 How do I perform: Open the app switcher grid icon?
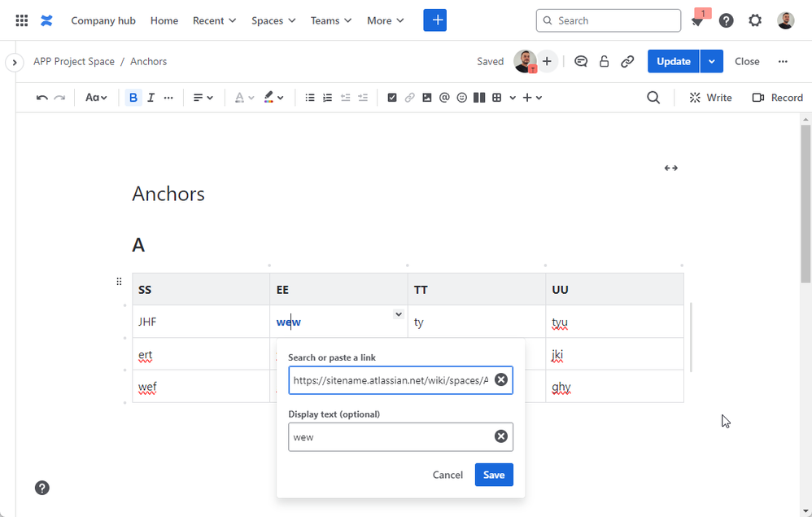pos(22,20)
